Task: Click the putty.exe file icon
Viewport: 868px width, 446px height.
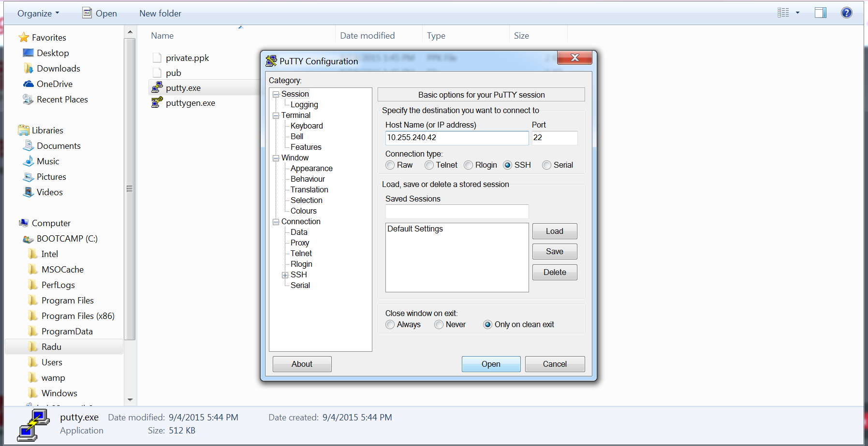Action: [157, 87]
